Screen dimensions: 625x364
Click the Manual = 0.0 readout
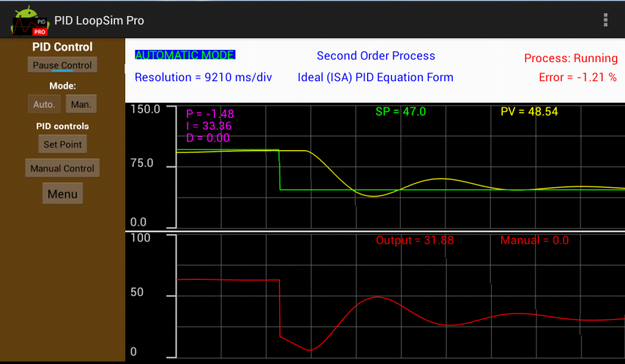click(x=535, y=240)
